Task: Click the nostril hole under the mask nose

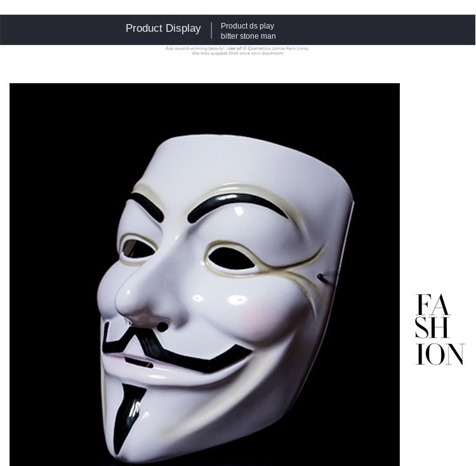Action: coord(162,327)
